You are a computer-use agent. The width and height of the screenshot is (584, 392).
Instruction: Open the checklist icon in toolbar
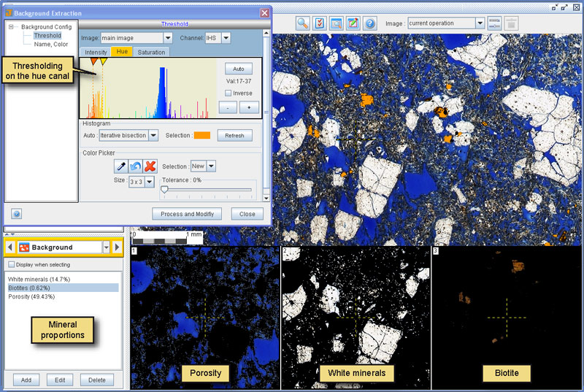tap(320, 23)
